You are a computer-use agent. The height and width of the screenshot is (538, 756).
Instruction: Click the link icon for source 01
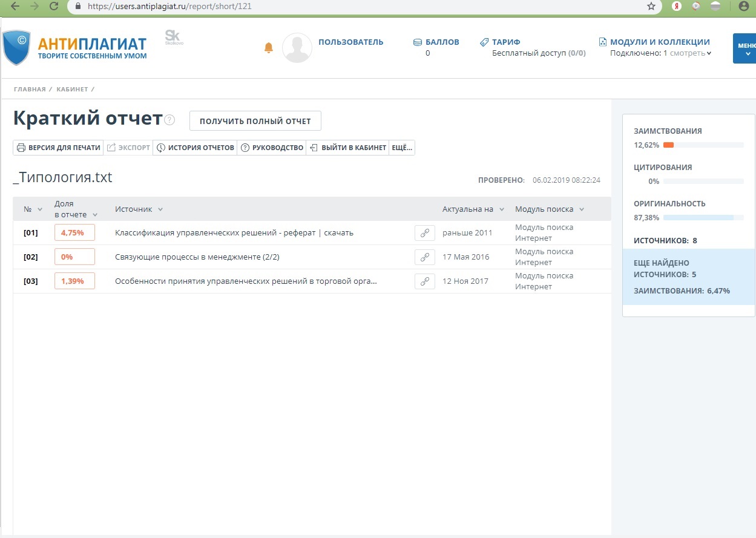coord(424,233)
